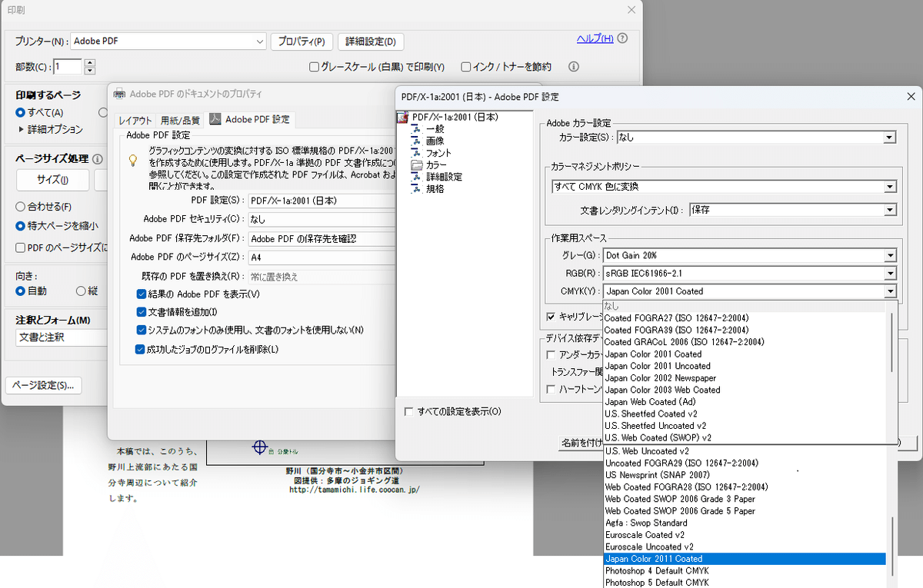The image size is (923, 588).
Task: Switch to the Adobe PDF 設定 tab
Action: 251,119
